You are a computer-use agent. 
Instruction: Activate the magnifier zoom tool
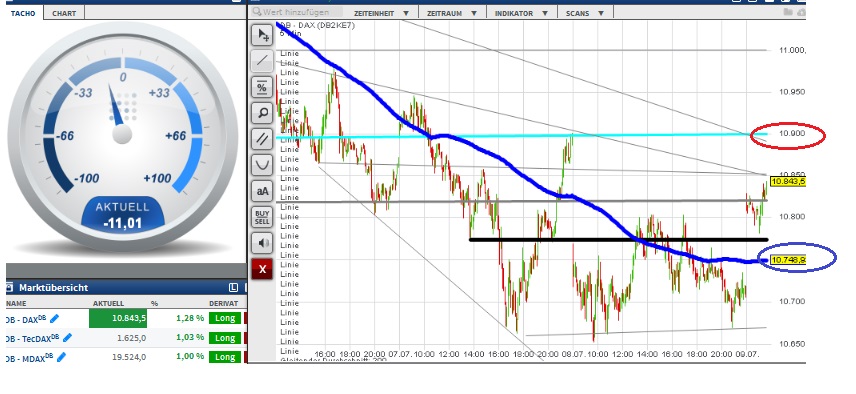tap(263, 113)
